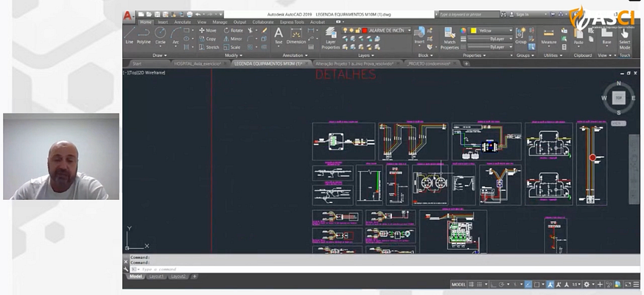Screen dimensions: 644x295
Task: Click the red layer color swatch
Action: [364, 30]
